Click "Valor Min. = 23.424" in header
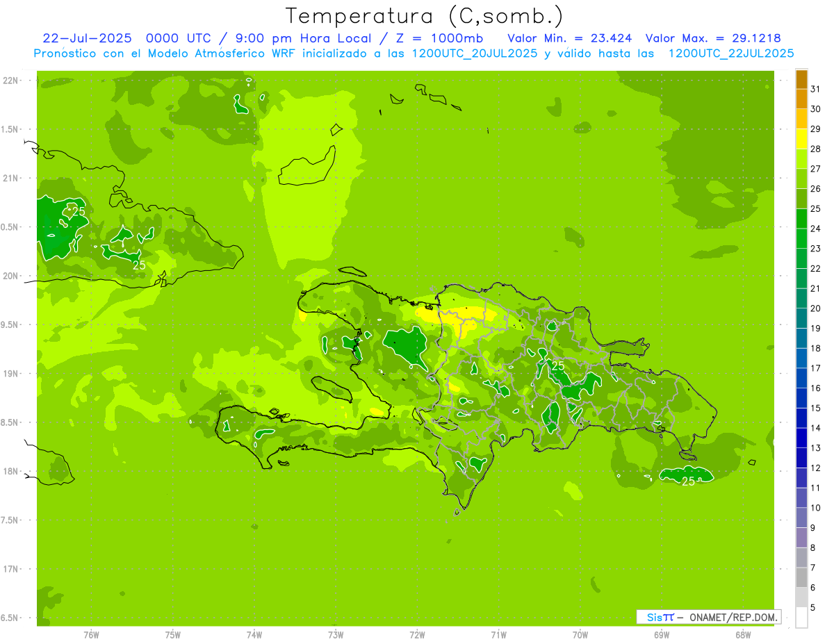 coord(569,38)
